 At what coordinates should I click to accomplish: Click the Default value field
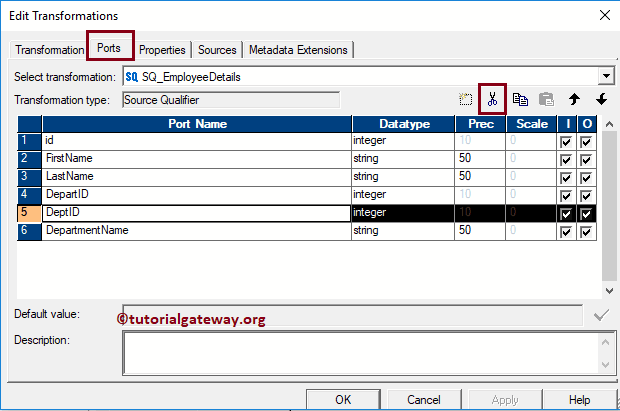point(352,315)
